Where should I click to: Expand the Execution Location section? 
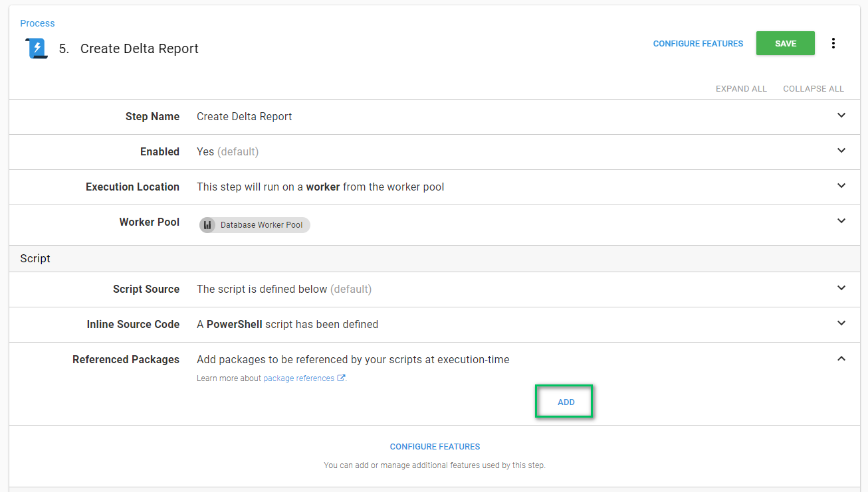pos(841,186)
